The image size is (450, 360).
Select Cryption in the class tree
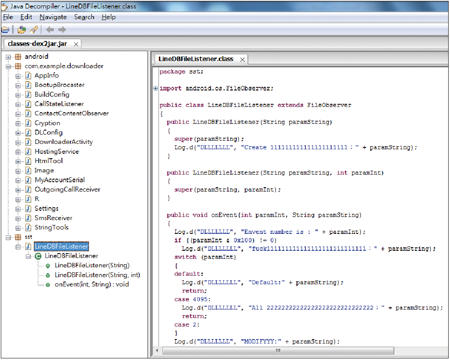47,123
